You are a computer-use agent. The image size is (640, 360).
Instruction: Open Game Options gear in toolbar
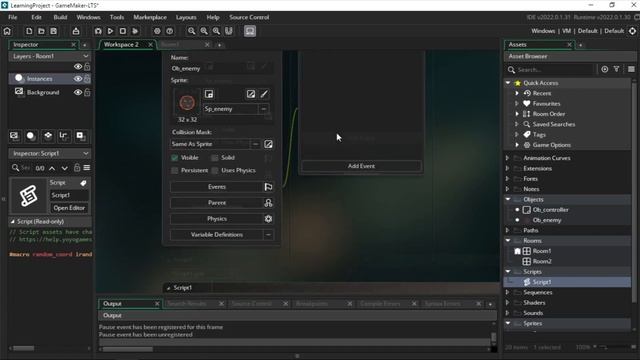tap(157, 31)
